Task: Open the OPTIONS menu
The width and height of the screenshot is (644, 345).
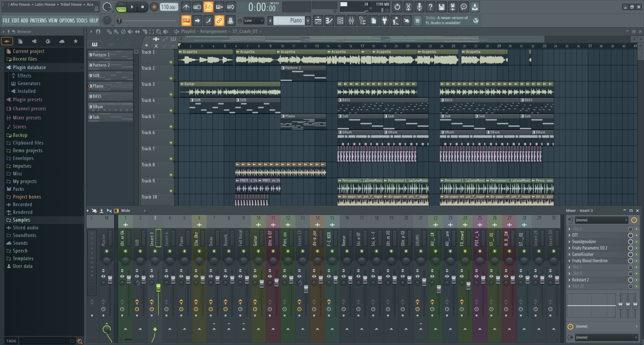Action: [67, 20]
